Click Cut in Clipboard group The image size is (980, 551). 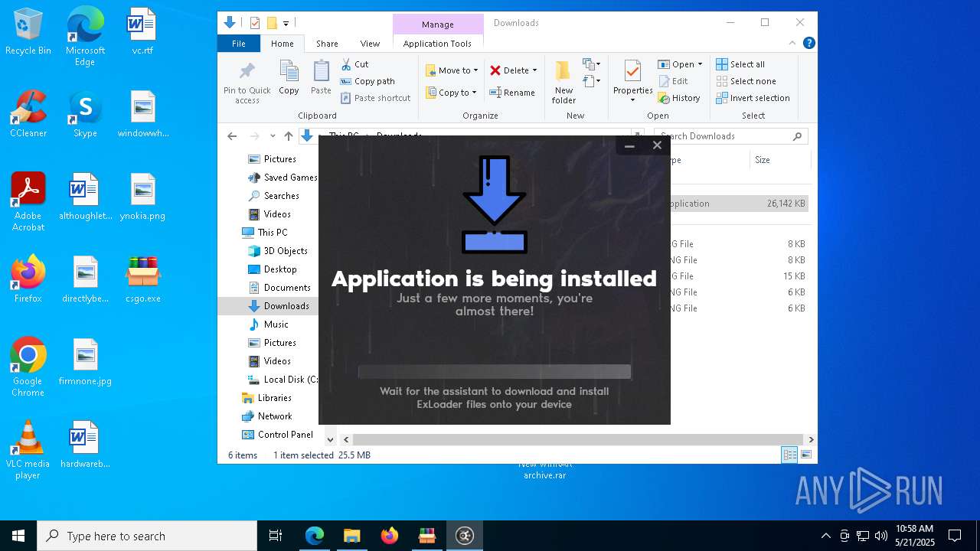[x=354, y=64]
